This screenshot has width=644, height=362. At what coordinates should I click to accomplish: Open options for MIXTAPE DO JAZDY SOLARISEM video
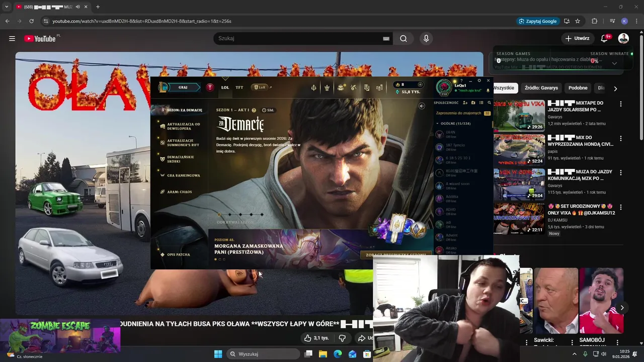tap(621, 104)
